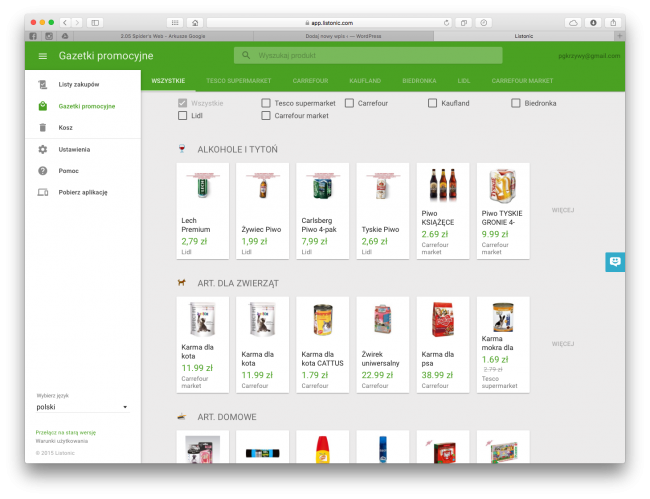Click the wine glass category icon
Viewport: 650px width, 499px height.
(x=182, y=149)
